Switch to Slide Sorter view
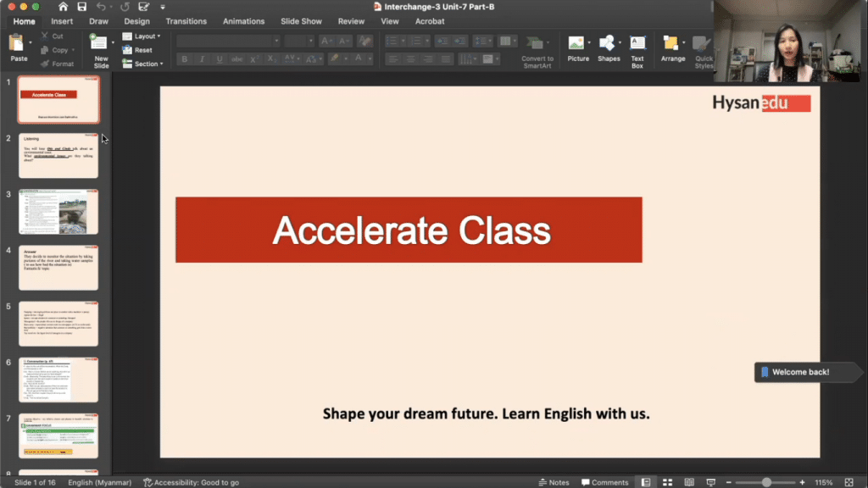This screenshot has height=488, width=868. (668, 482)
